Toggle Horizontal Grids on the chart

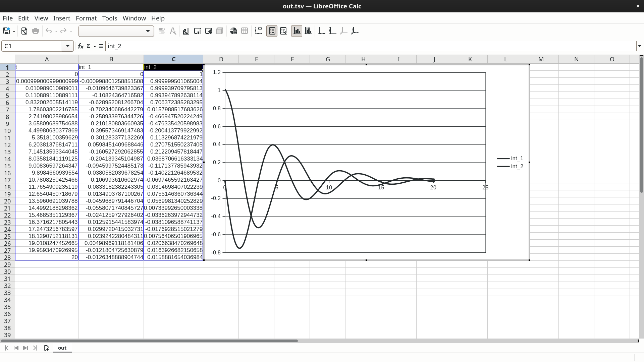pos(297,31)
